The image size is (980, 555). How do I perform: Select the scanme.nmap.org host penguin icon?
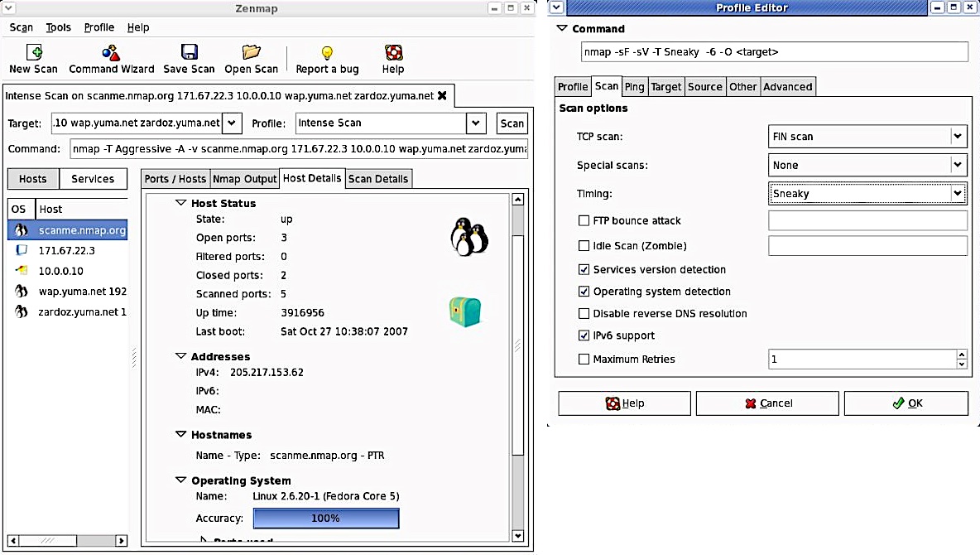click(x=22, y=230)
